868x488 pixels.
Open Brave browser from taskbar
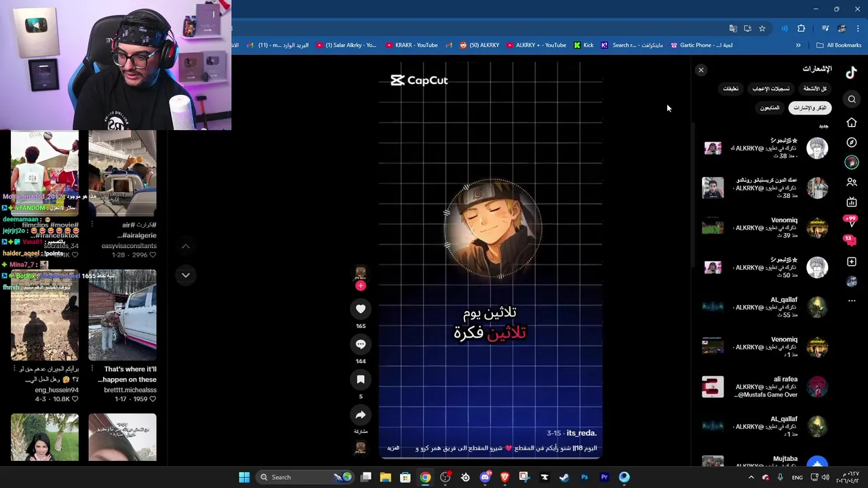pos(505,477)
